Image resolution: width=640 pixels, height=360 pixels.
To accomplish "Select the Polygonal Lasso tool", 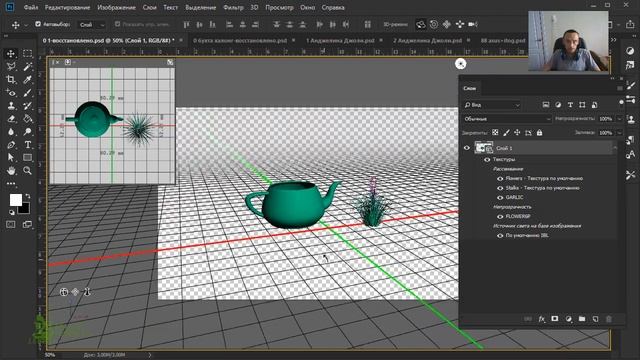I will (11, 66).
